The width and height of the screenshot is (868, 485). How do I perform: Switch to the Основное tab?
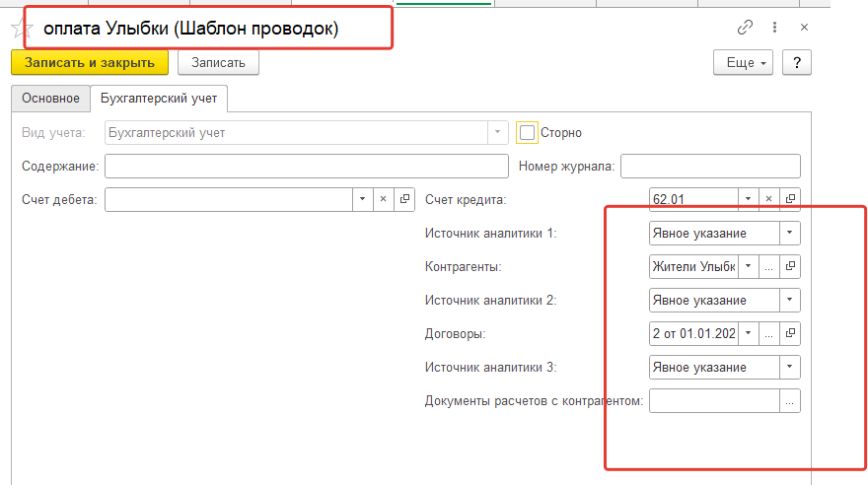(x=50, y=99)
